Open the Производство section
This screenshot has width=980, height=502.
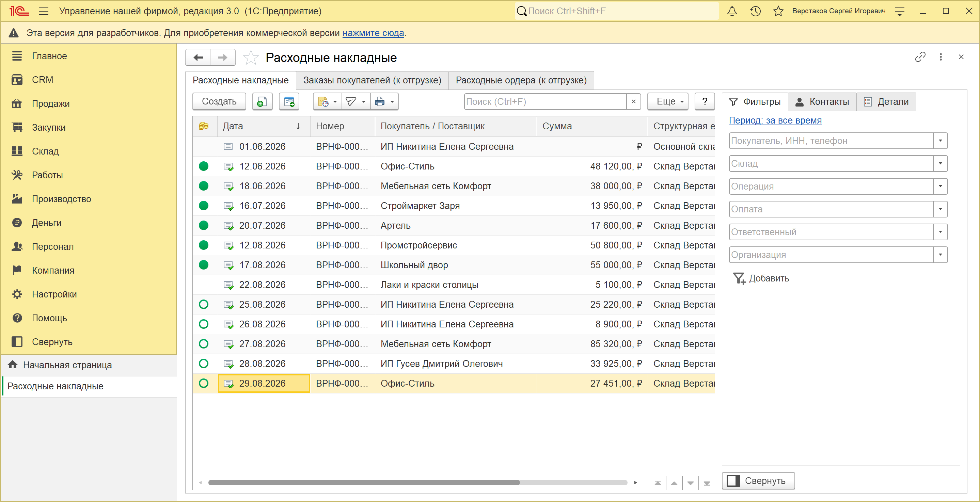click(61, 199)
